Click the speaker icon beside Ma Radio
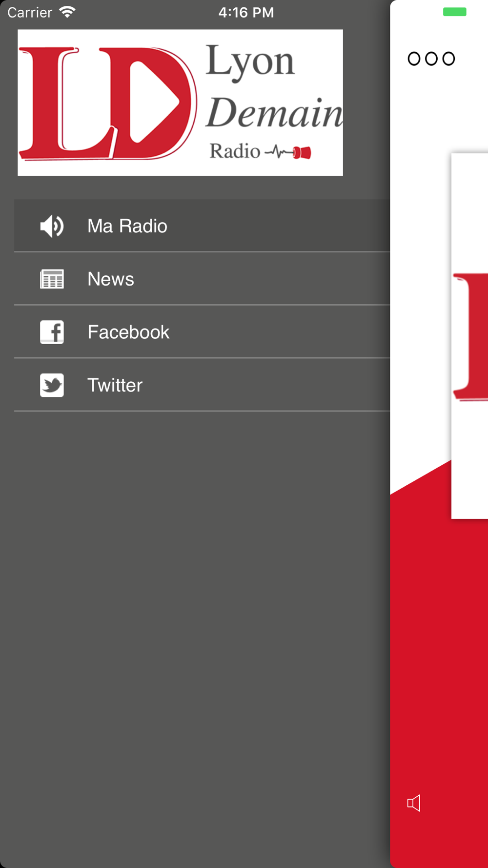Screen dimensions: 488x868 52,226
